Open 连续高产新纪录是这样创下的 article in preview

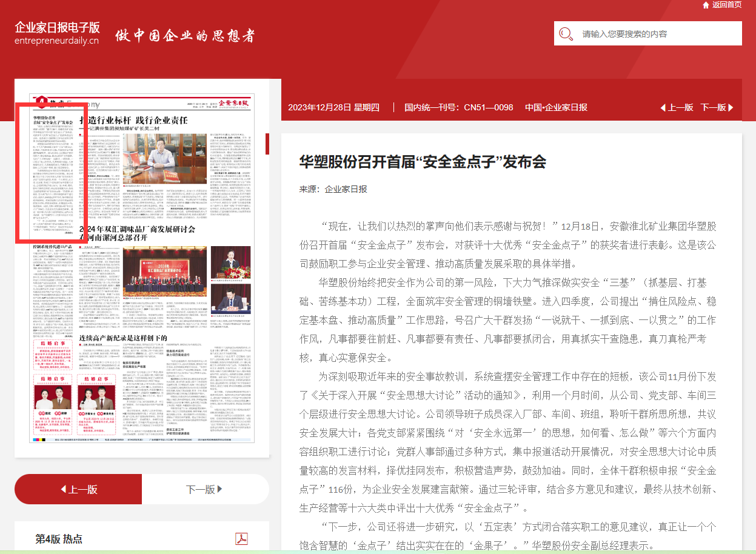123,337
